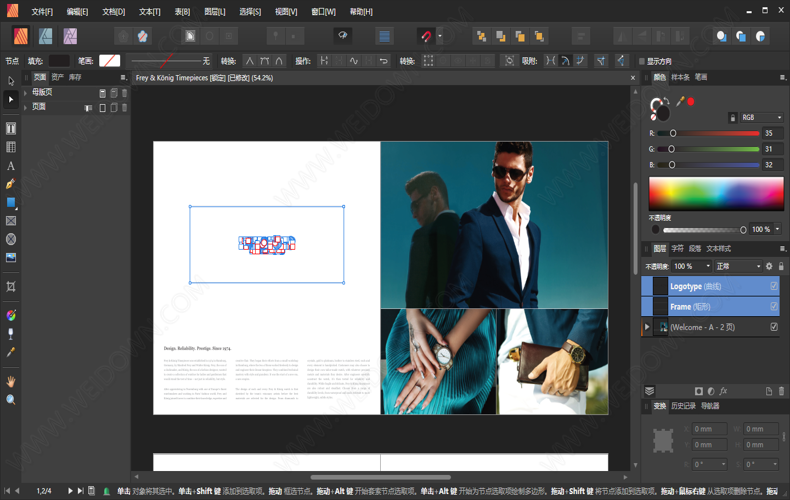Viewport: 790px width, 500px height.
Task: Select the blue Rectangle shape tool
Action: (x=11, y=203)
